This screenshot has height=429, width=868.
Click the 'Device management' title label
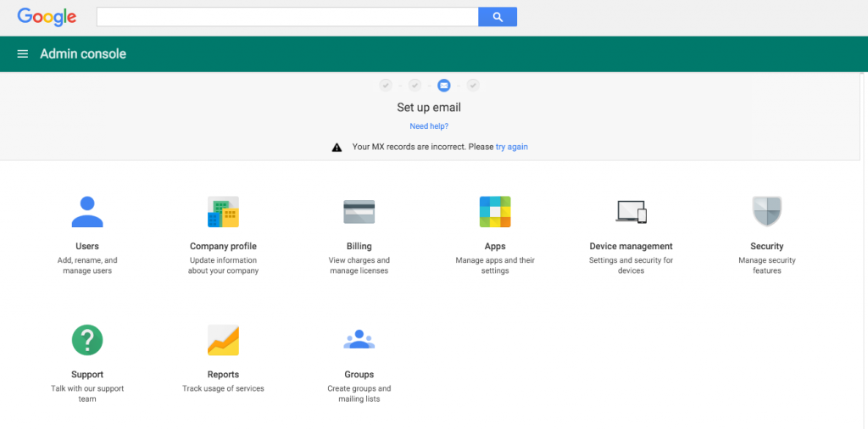[x=631, y=247]
